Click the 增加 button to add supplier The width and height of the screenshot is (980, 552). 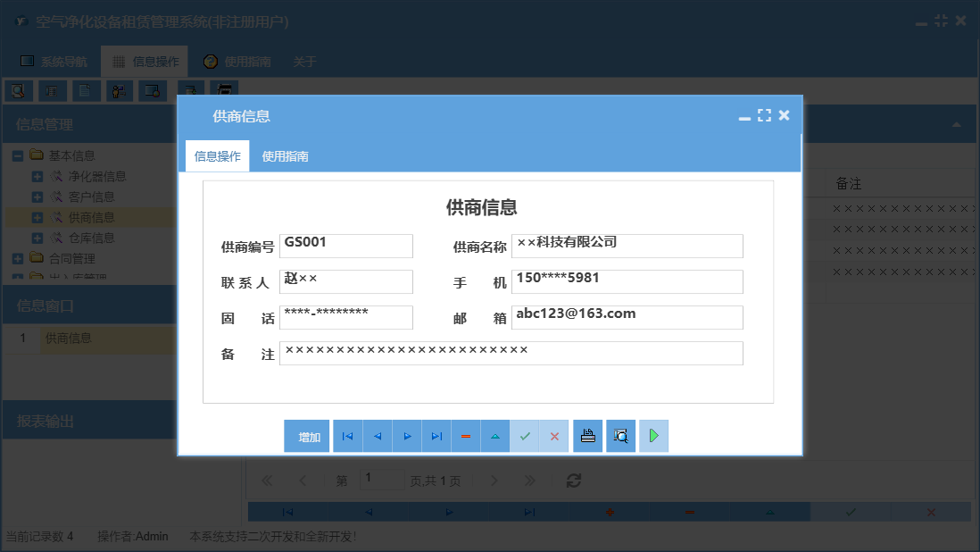click(x=307, y=436)
